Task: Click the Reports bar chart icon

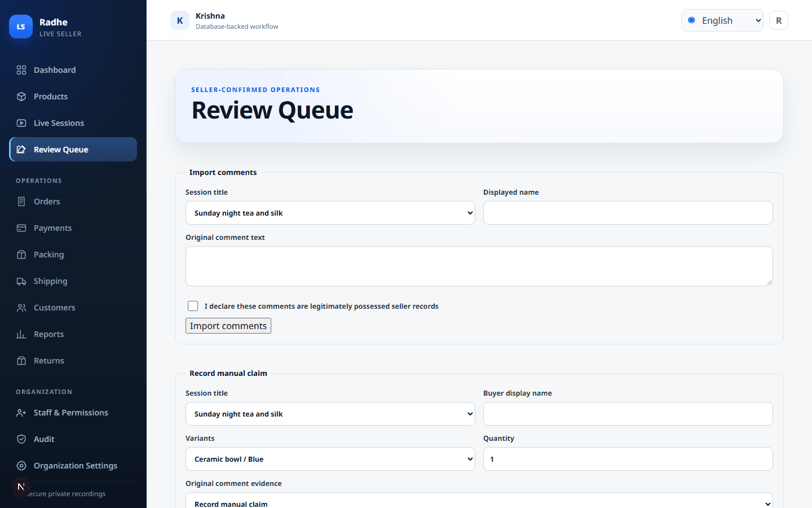Action: 21,334
